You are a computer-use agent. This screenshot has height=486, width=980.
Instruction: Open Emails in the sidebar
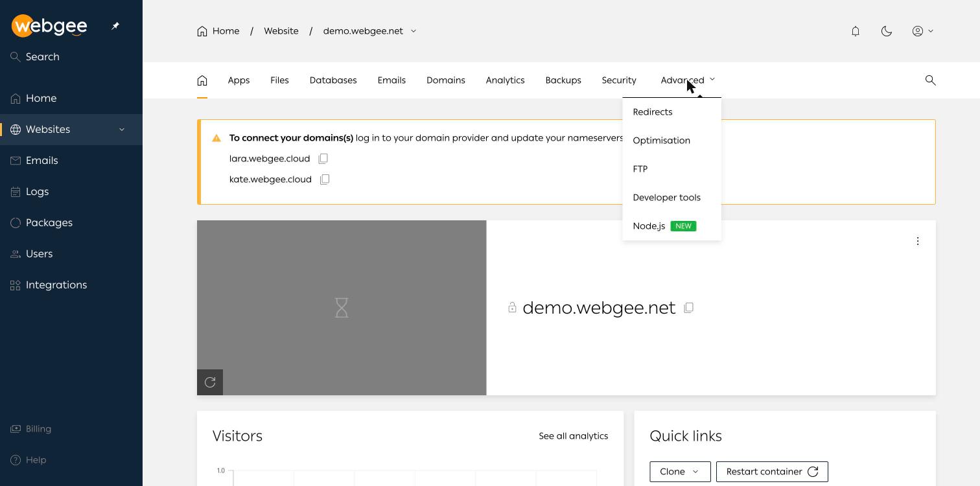pyautogui.click(x=71, y=161)
